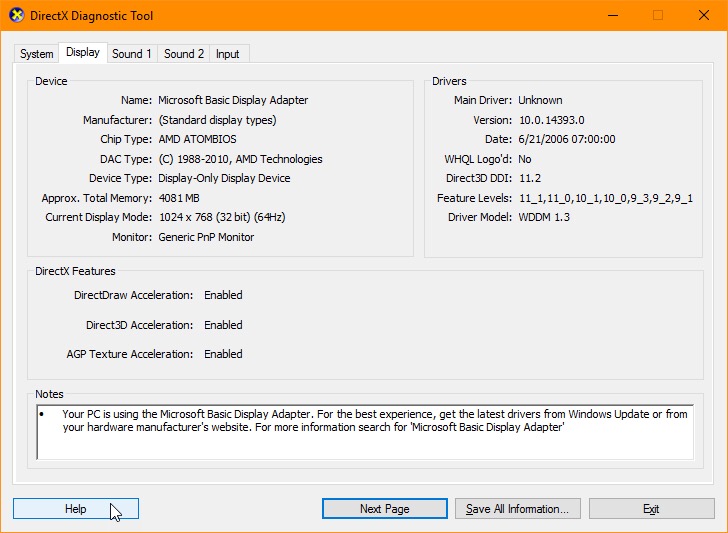Click the DirectDraw Acceleration 'Enabled' value
The height and width of the screenshot is (533, 728).
point(223,295)
